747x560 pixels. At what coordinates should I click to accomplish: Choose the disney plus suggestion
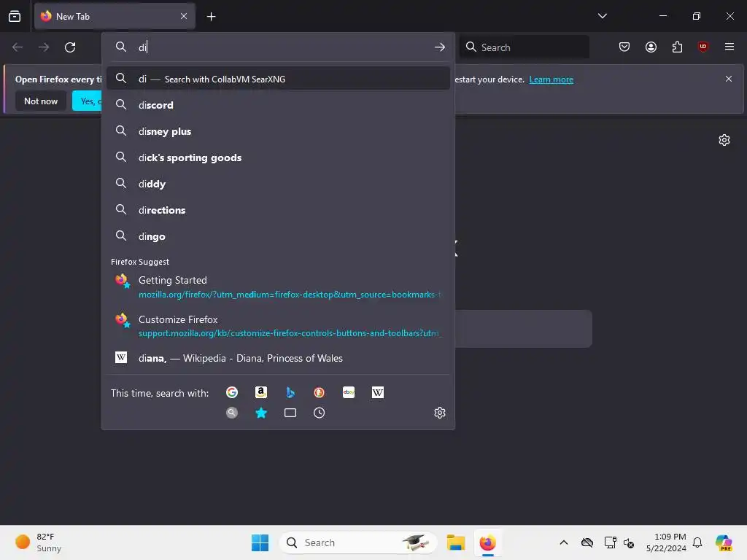coord(278,131)
